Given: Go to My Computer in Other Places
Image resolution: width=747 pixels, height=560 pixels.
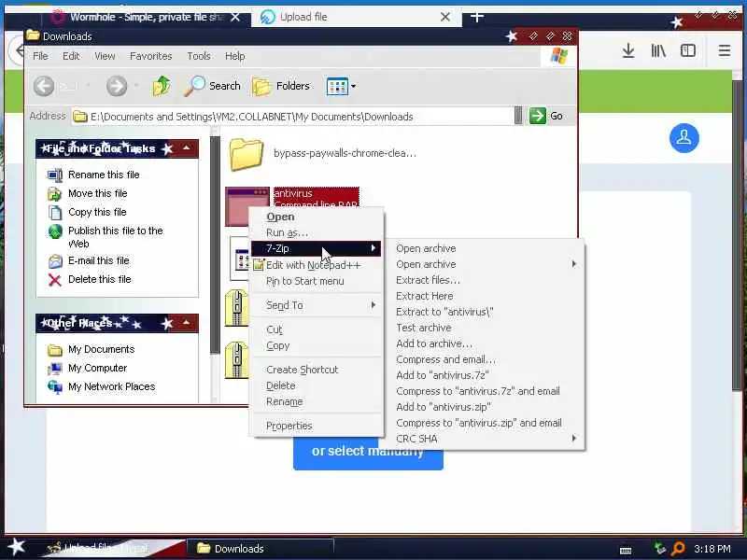Looking at the screenshot, I should (97, 368).
